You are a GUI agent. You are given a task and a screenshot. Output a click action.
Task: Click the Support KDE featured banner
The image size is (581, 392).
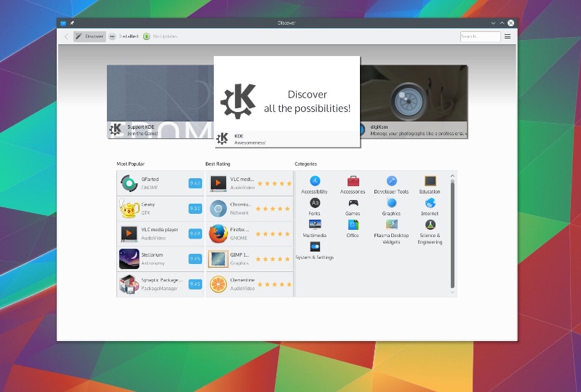coord(160,100)
